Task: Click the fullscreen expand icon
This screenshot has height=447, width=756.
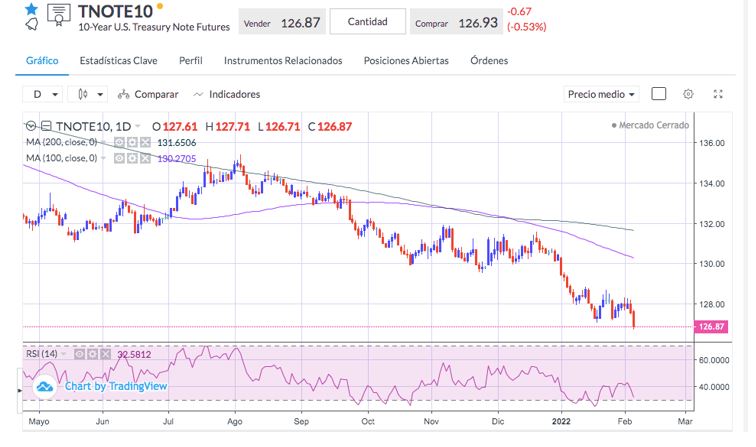Action: [x=718, y=94]
